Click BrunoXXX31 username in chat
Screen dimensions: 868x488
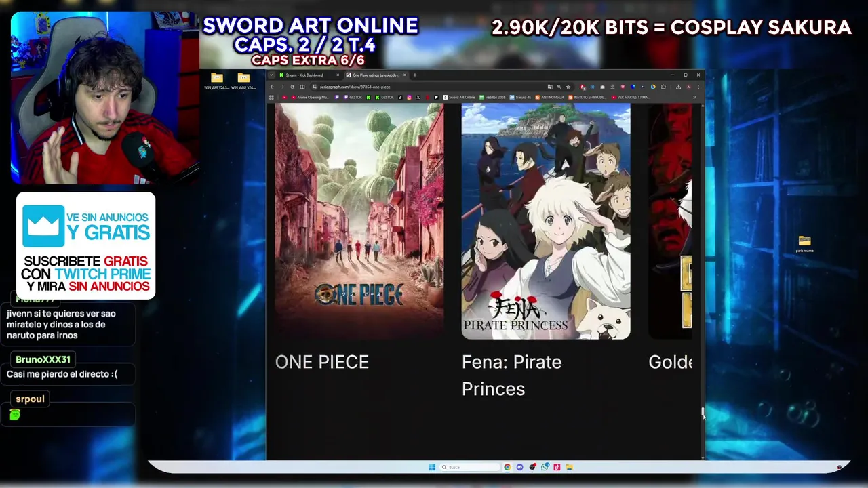click(43, 359)
